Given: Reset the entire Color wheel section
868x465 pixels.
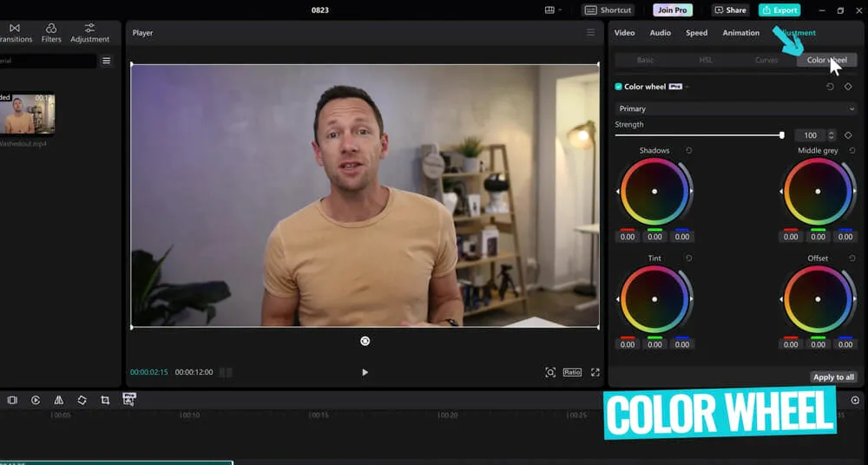Looking at the screenshot, I should tap(830, 87).
